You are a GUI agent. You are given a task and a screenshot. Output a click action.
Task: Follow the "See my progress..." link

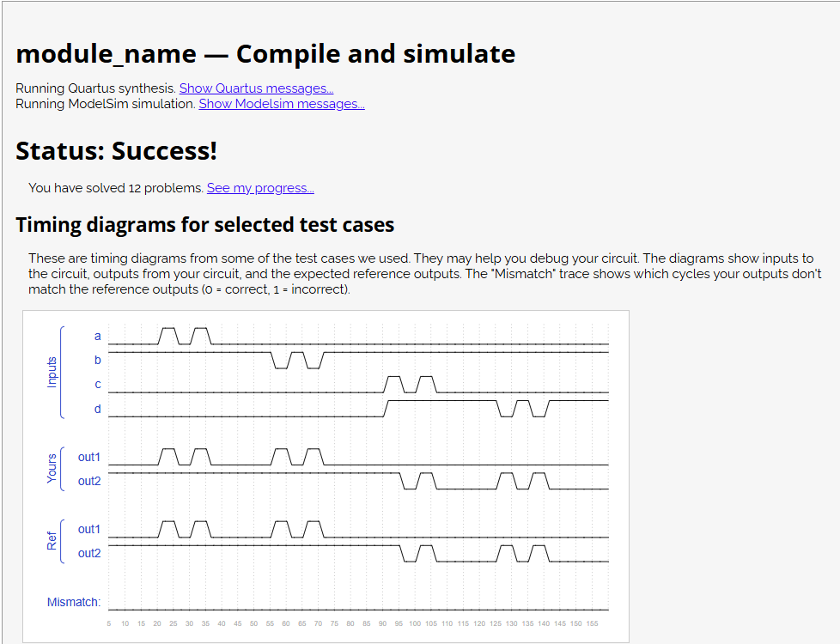coord(260,187)
